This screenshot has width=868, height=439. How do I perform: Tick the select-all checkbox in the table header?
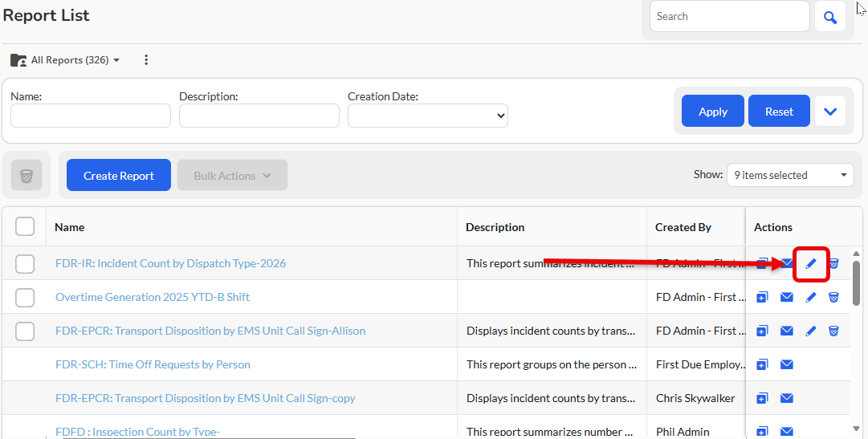coord(25,226)
